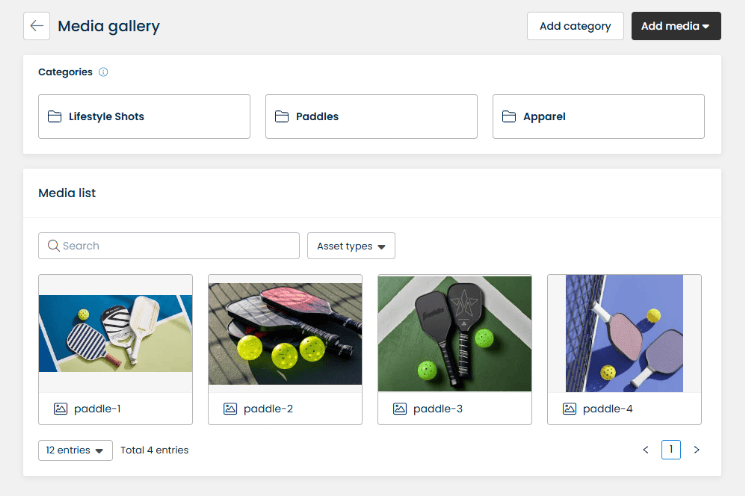Open the Apparel category label
Image resolution: width=745 pixels, height=496 pixels.
tap(544, 117)
